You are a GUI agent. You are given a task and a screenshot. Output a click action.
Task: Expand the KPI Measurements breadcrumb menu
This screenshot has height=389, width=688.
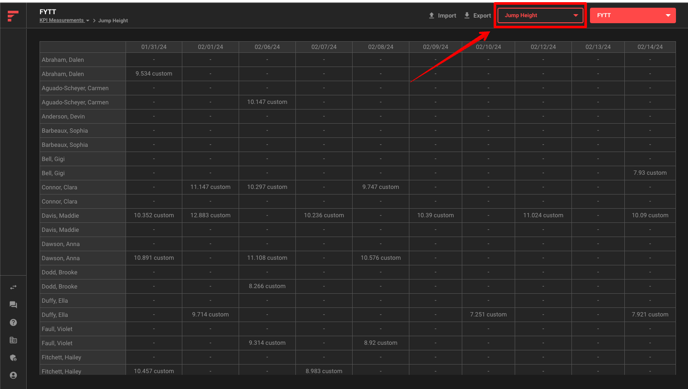pos(64,21)
